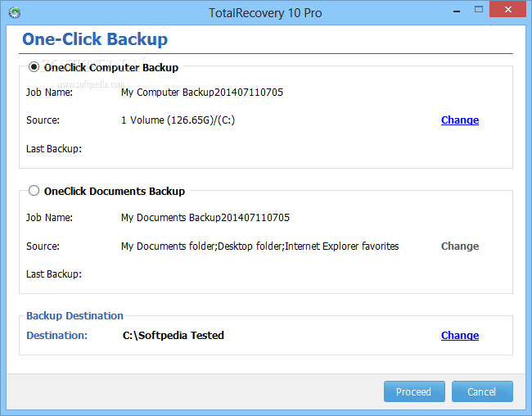Click the text 1 Volume (126.65G)/(C:)
This screenshot has height=416, width=532.
click(x=178, y=120)
